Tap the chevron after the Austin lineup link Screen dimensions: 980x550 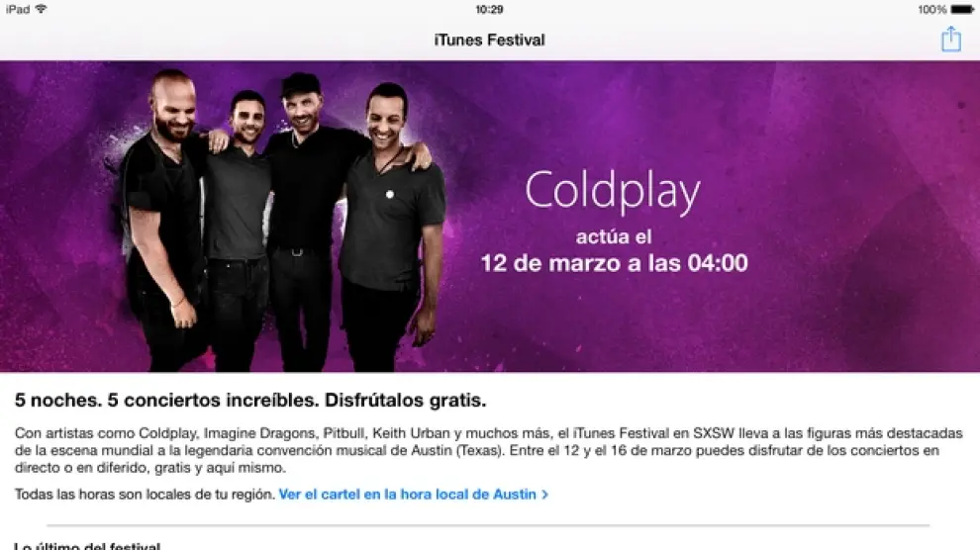click(545, 495)
